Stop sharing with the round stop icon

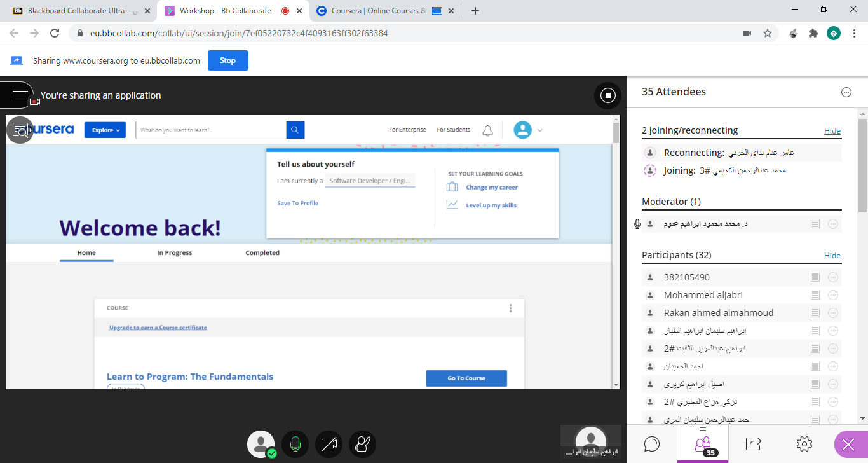click(607, 95)
